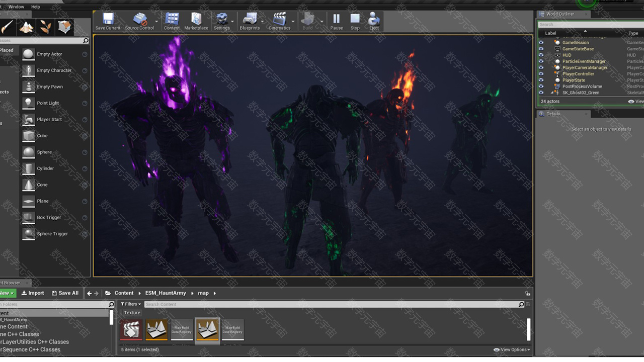Click the Texture filter button
644x362 pixels.
[132, 313]
